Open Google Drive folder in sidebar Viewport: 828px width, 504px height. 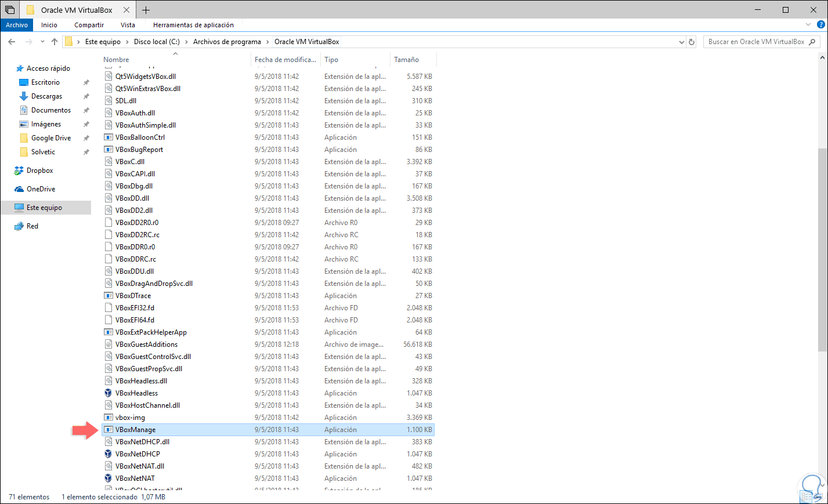(51, 138)
